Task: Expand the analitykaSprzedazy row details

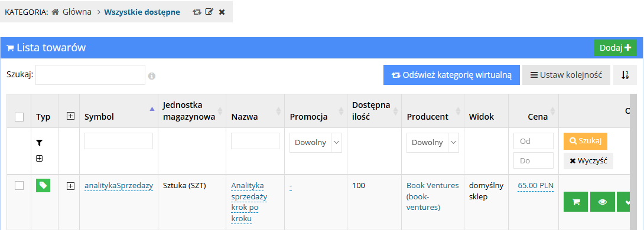Action: pyautogui.click(x=70, y=186)
